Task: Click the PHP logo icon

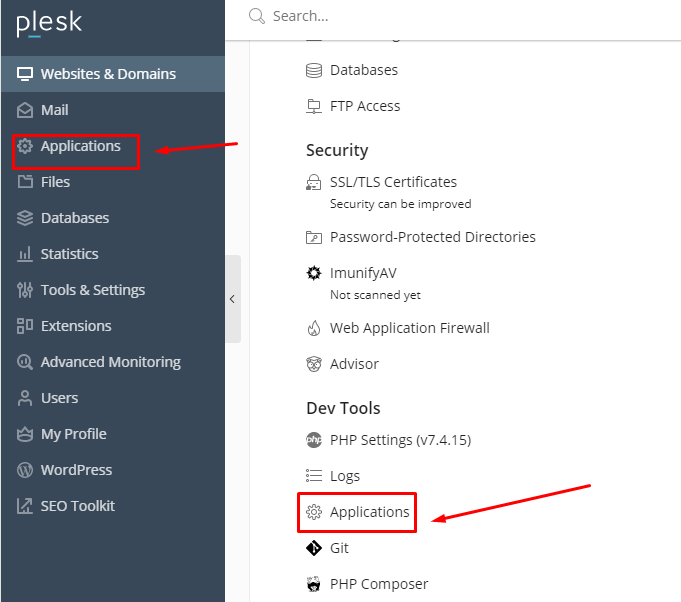Action: point(314,440)
